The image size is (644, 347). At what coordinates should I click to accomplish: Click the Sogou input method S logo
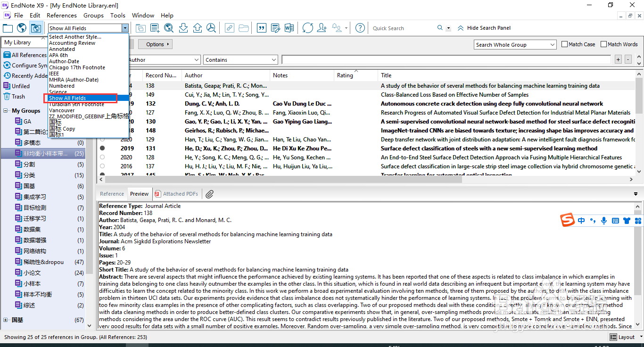[x=568, y=220]
